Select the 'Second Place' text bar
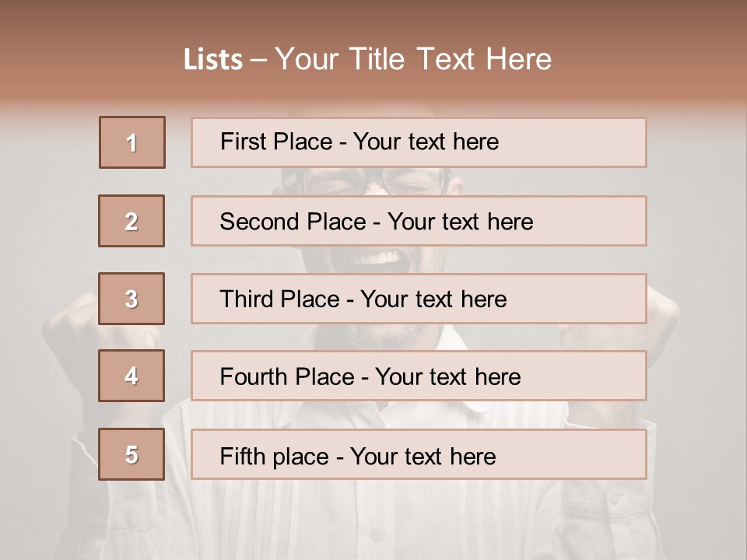 click(419, 221)
